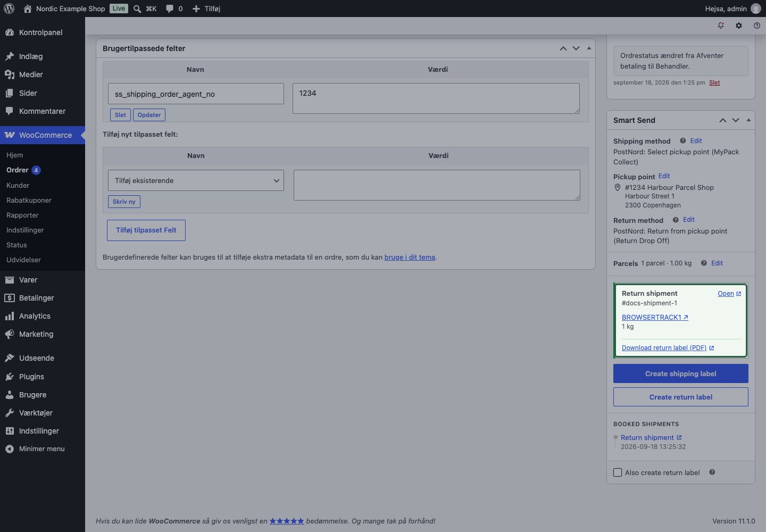Image resolution: width=766 pixels, height=532 pixels.
Task: Open the return shipment via Open link
Action: [729, 294]
